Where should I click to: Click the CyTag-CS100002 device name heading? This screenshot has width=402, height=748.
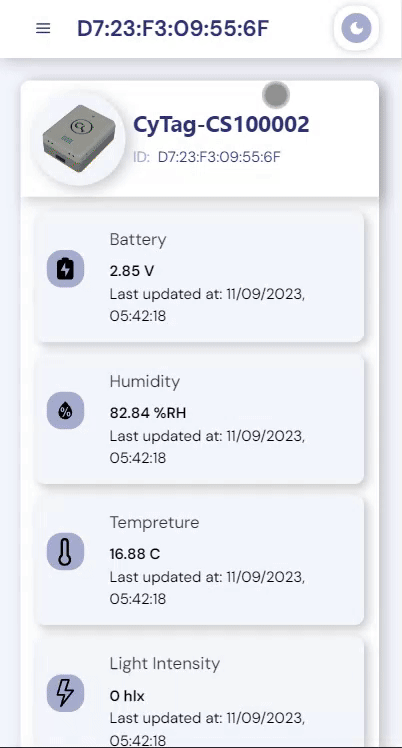tap(221, 125)
